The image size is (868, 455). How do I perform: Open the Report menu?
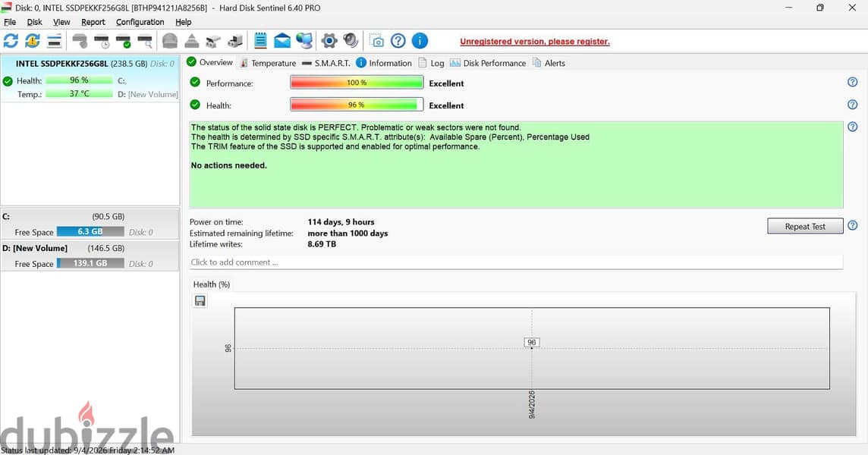pyautogui.click(x=93, y=22)
